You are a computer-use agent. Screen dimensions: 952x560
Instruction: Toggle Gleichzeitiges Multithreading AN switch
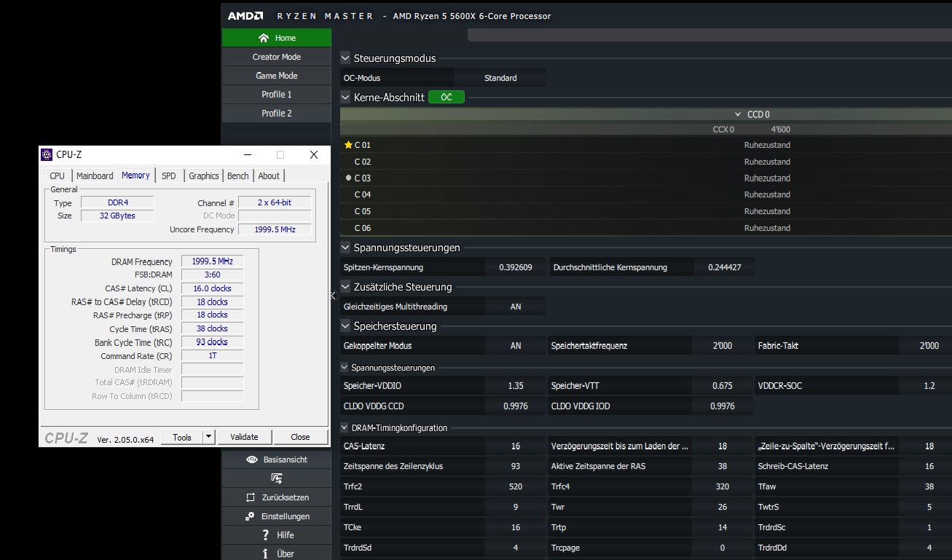click(516, 307)
